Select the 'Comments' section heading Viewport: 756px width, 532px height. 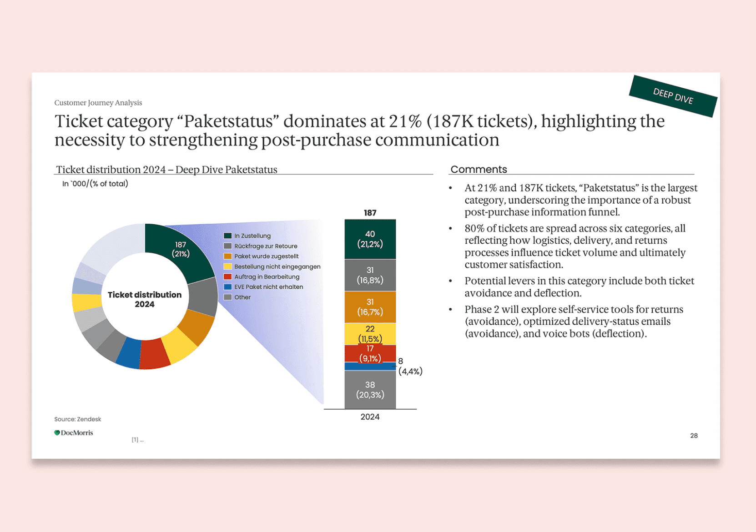click(x=479, y=169)
